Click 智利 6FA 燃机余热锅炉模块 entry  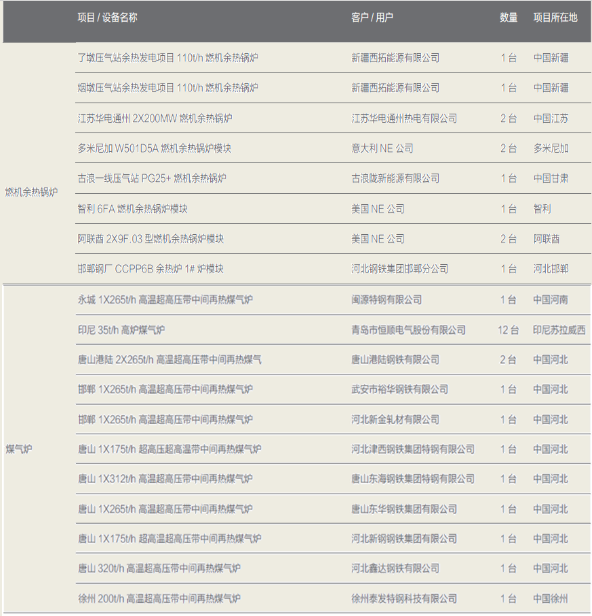[x=132, y=209]
